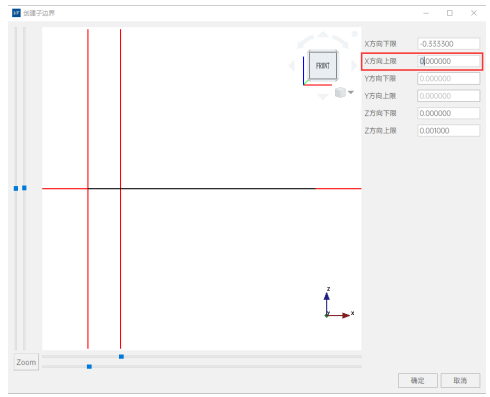The height and width of the screenshot is (397, 490).
Task: Click the counter-clockwise roll arrow above the cube
Action: [x=304, y=42]
